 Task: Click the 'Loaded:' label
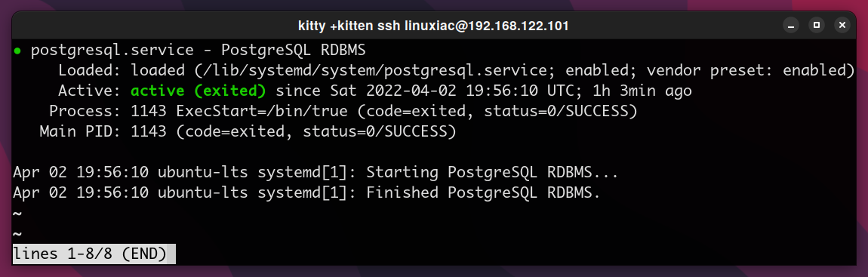[x=91, y=71]
